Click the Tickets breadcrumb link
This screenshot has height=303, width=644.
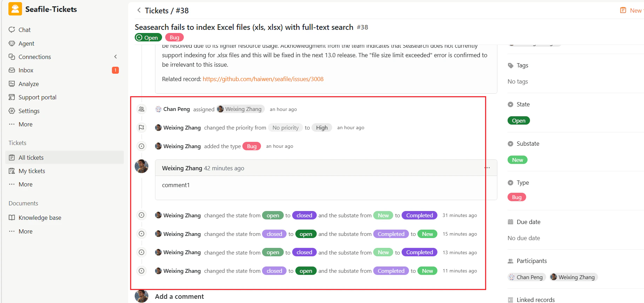(x=156, y=11)
